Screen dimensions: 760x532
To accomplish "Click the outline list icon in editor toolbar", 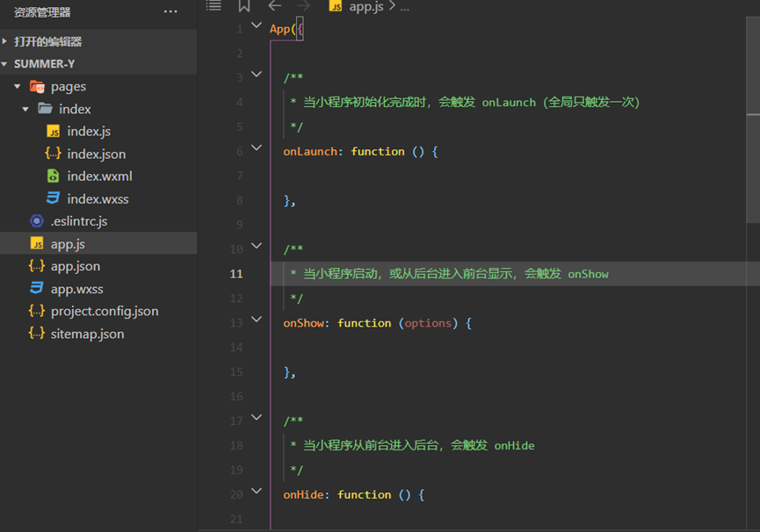I will 214,5.
